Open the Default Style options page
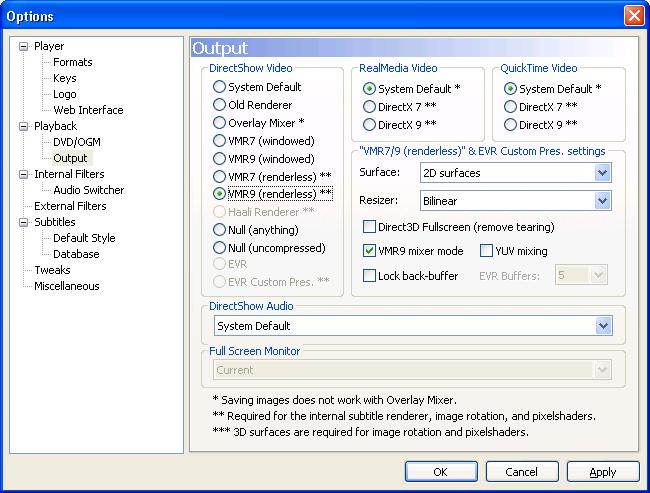 (x=84, y=238)
